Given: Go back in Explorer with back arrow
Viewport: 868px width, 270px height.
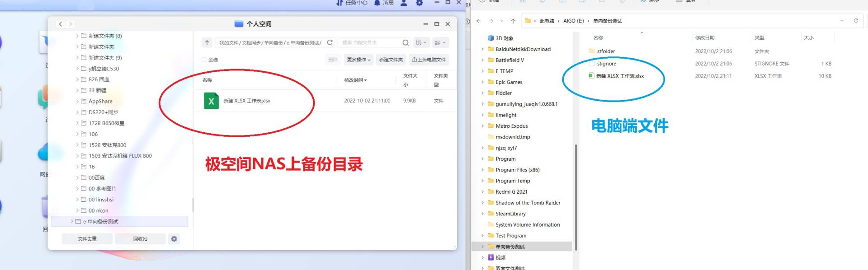Looking at the screenshot, I should 479,21.
